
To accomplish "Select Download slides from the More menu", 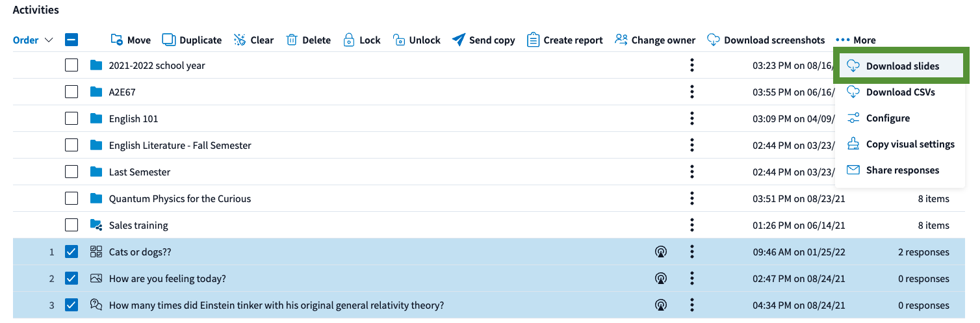I will (x=901, y=66).
